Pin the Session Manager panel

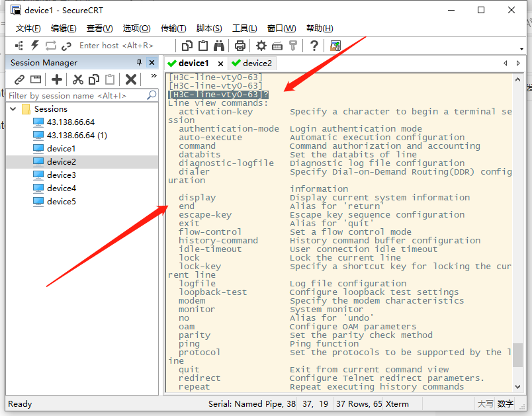tap(139, 62)
